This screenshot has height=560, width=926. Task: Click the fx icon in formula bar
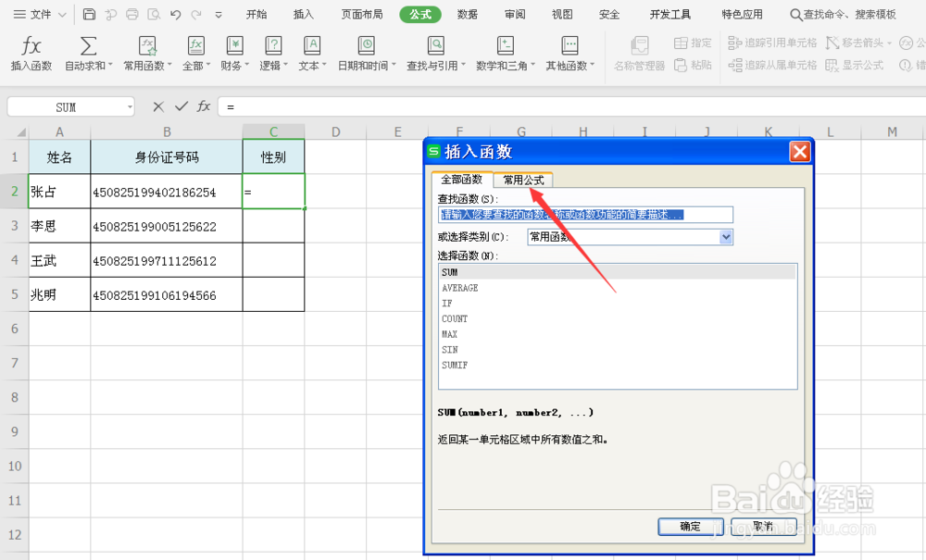[x=204, y=106]
